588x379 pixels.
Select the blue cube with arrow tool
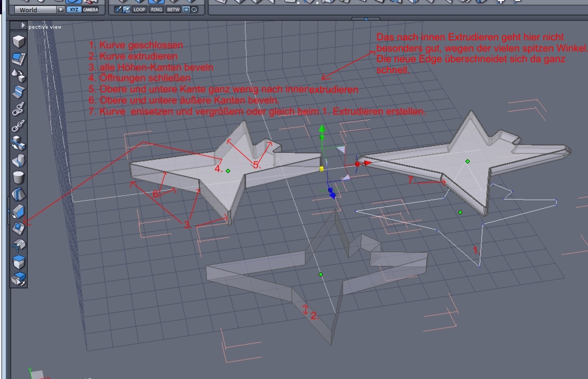click(x=19, y=211)
